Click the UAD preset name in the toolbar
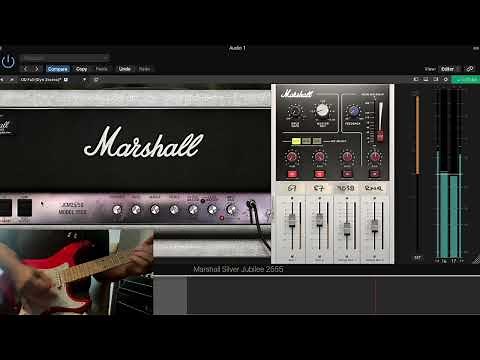 [x=40, y=80]
